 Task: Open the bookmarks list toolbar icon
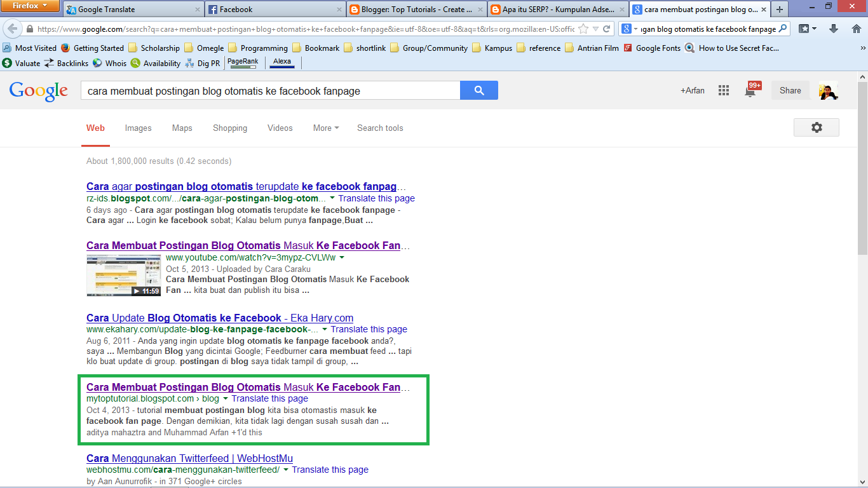[x=808, y=29]
